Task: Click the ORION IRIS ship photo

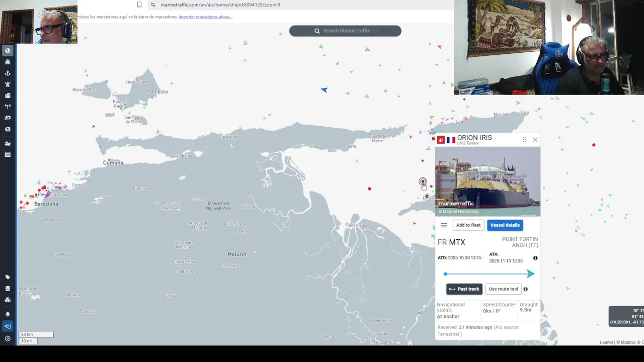Action: tap(488, 182)
